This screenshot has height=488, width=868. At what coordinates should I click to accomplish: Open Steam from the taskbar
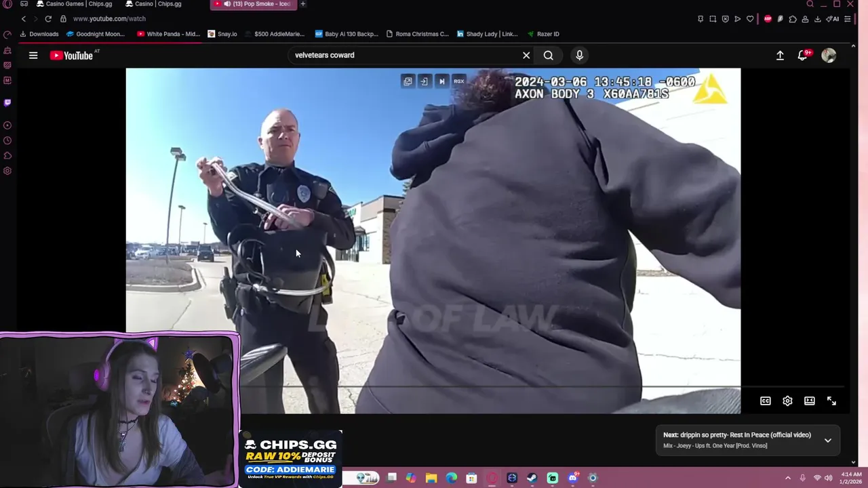click(532, 478)
